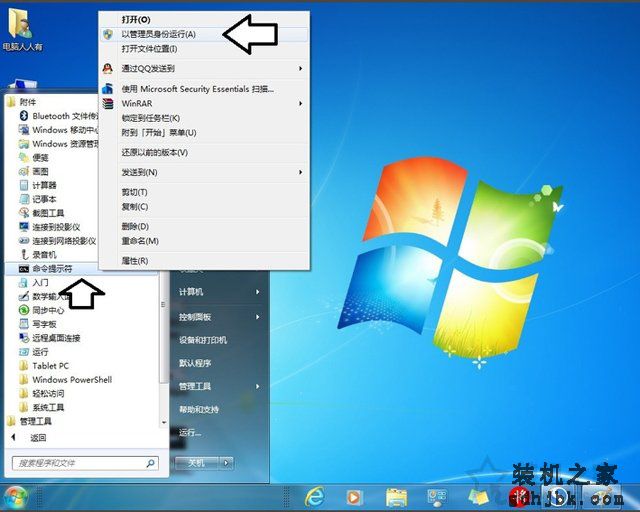Open the 写字板 WordPad icon
640x512 pixels.
(x=24, y=324)
